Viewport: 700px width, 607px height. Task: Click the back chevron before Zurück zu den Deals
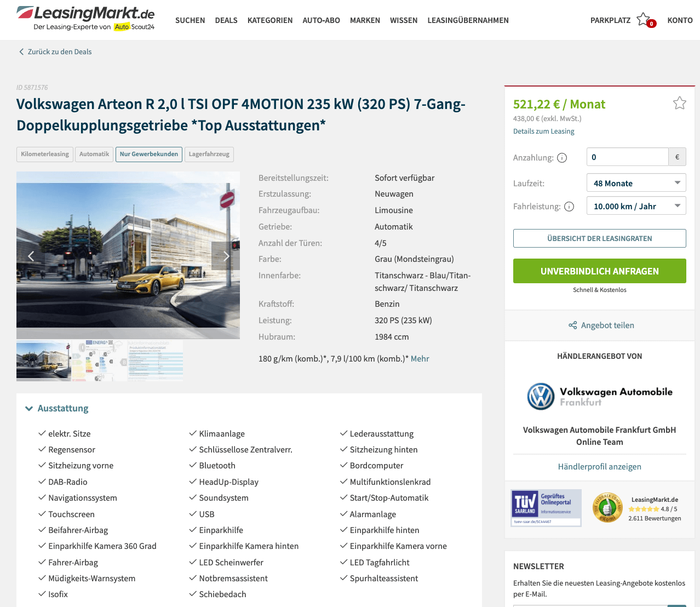(21, 51)
